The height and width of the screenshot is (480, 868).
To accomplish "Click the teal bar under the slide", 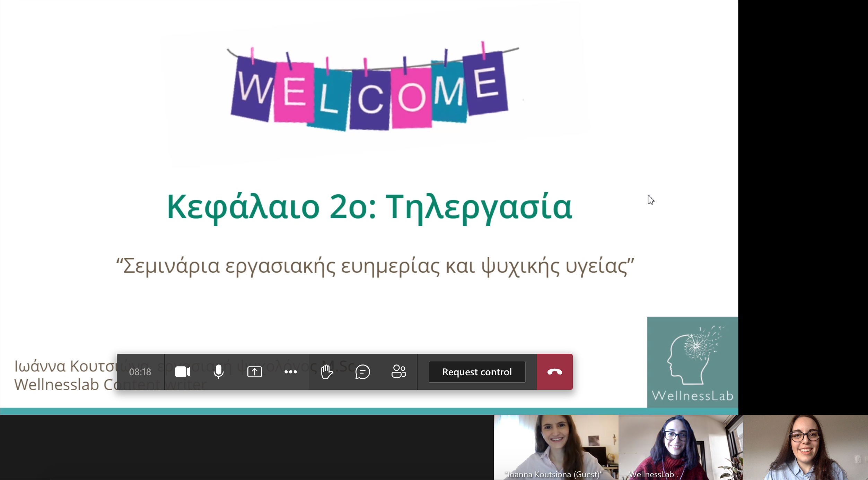I will coord(369,411).
